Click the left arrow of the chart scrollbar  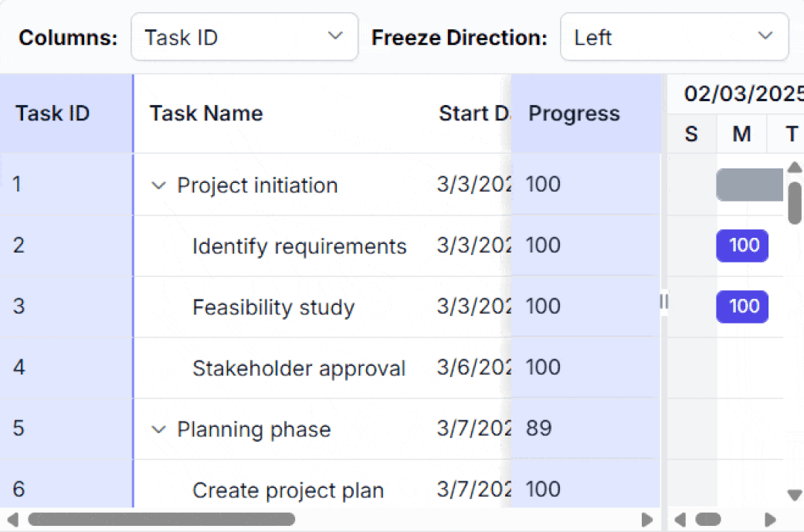pos(680,520)
